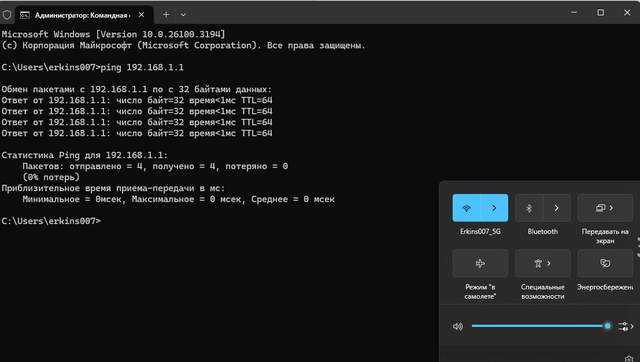This screenshot has width=640, height=362.
Task: Open the Cast to screen tile
Action: click(605, 208)
